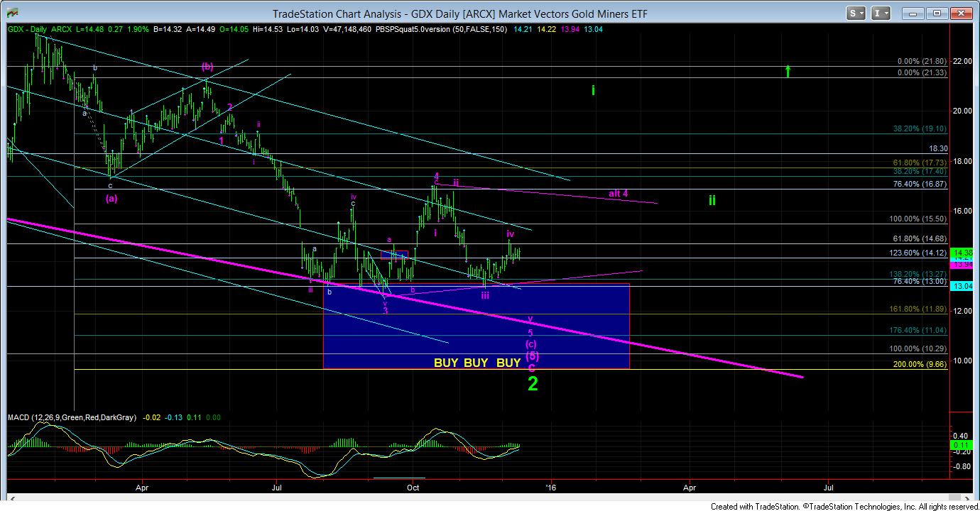The image size is (980, 511).
Task: Select the small blue rectangle near label a
Action: click(x=395, y=254)
